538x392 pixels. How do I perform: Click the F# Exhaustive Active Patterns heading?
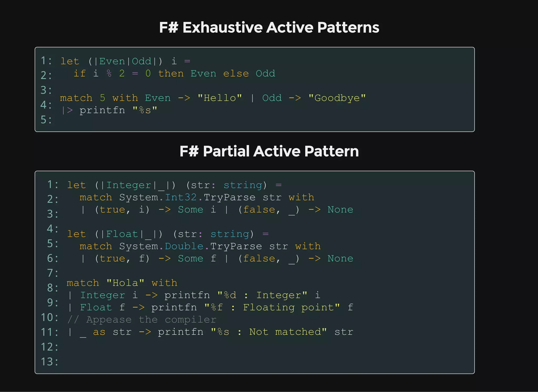pos(269,28)
